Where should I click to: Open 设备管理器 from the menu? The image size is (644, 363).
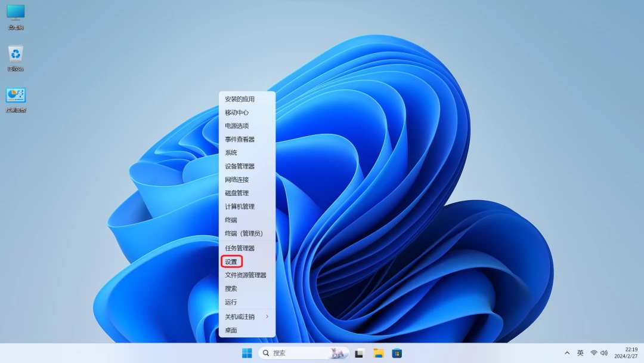tap(247, 166)
